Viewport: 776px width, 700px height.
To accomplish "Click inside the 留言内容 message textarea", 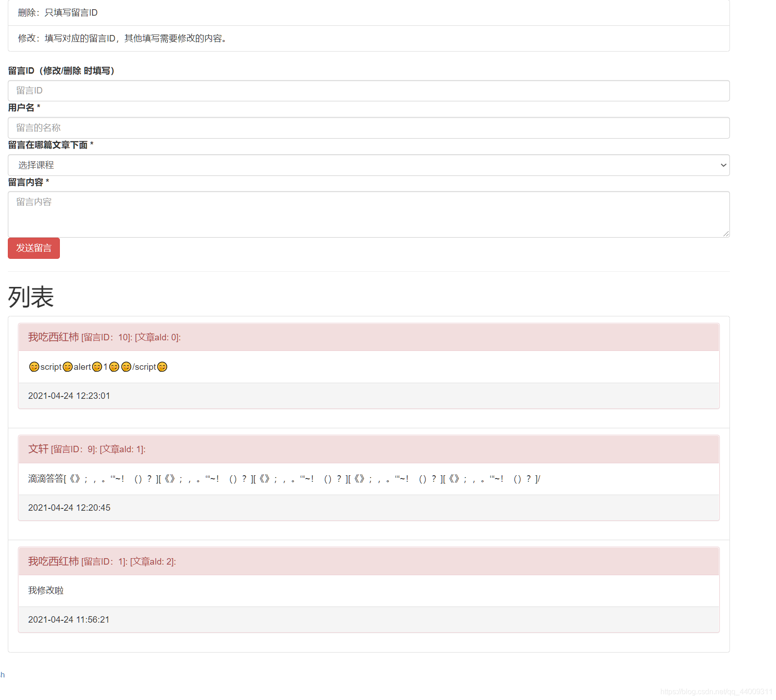I will tap(368, 214).
